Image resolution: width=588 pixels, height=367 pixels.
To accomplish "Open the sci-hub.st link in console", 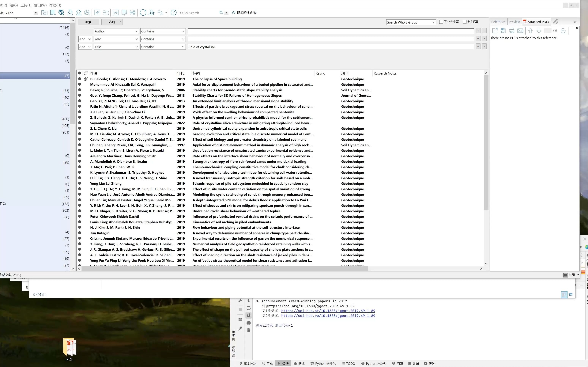I will (x=328, y=311).
